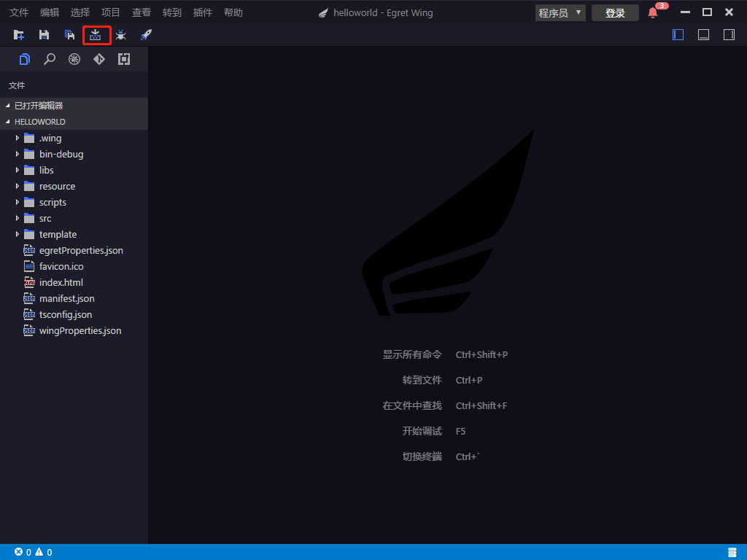Click the rocket publish toolbar icon
747x560 pixels.
[146, 35]
